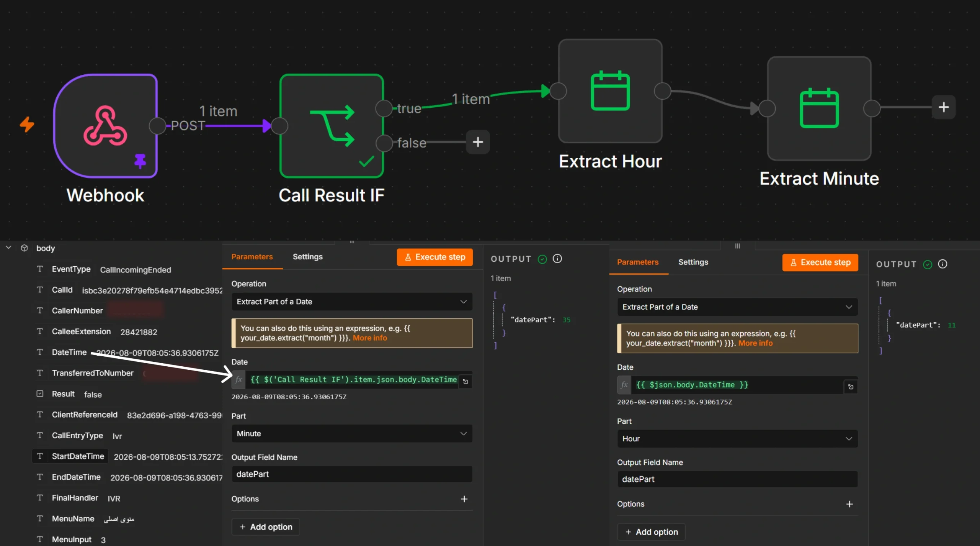Open the Extract Minute node
Screen dimensions: 980x546
[819, 108]
